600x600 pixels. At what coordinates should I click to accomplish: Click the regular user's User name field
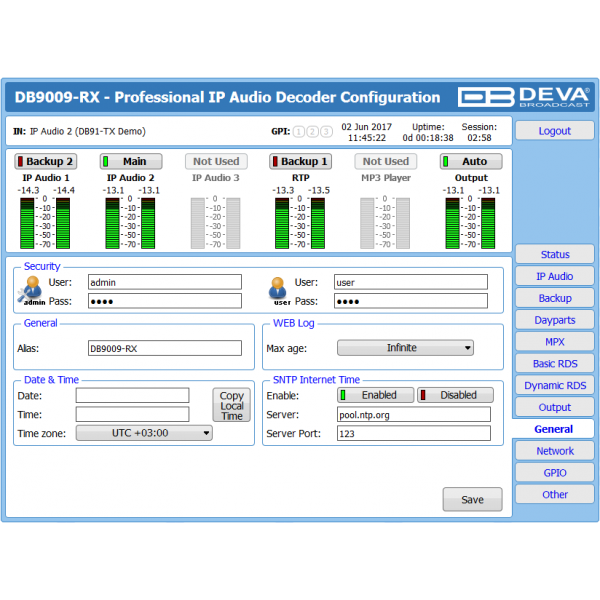411,282
